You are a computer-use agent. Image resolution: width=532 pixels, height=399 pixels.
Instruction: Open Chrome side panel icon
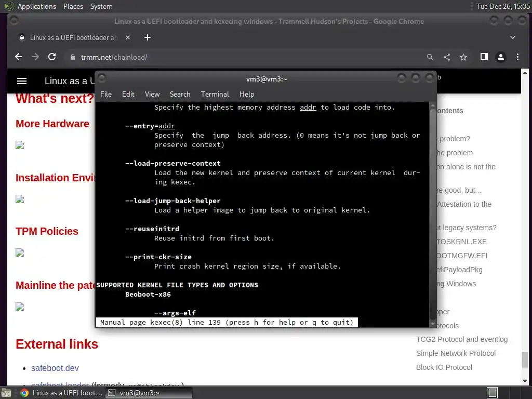point(484,57)
